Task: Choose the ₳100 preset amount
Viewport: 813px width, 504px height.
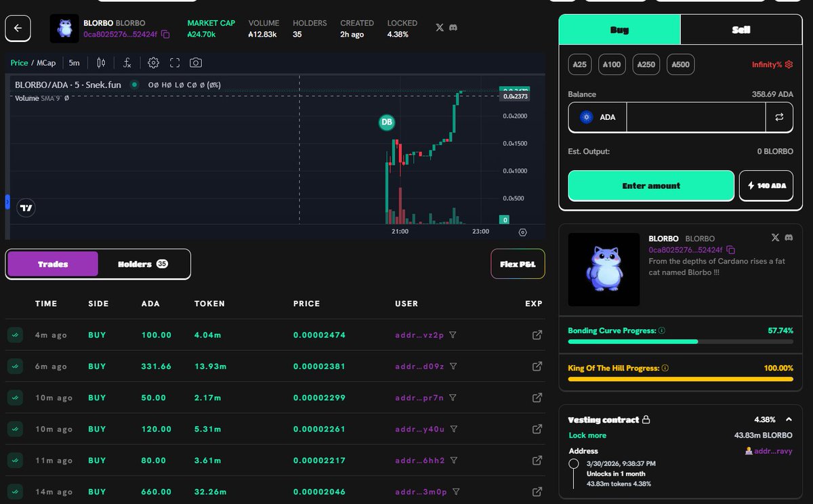Action: [612, 65]
